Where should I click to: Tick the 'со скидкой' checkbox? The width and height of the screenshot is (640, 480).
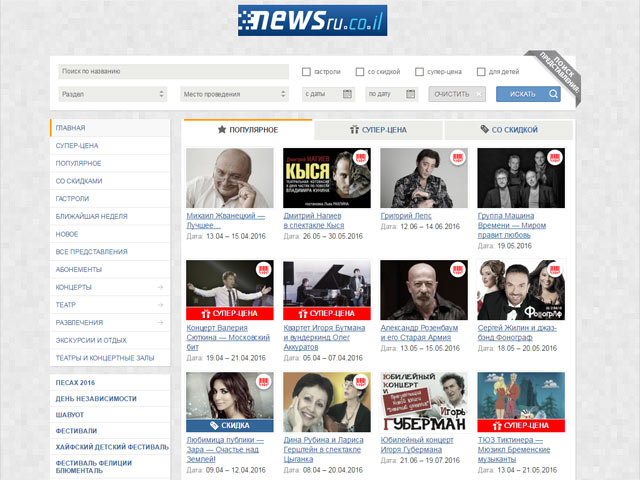(360, 72)
